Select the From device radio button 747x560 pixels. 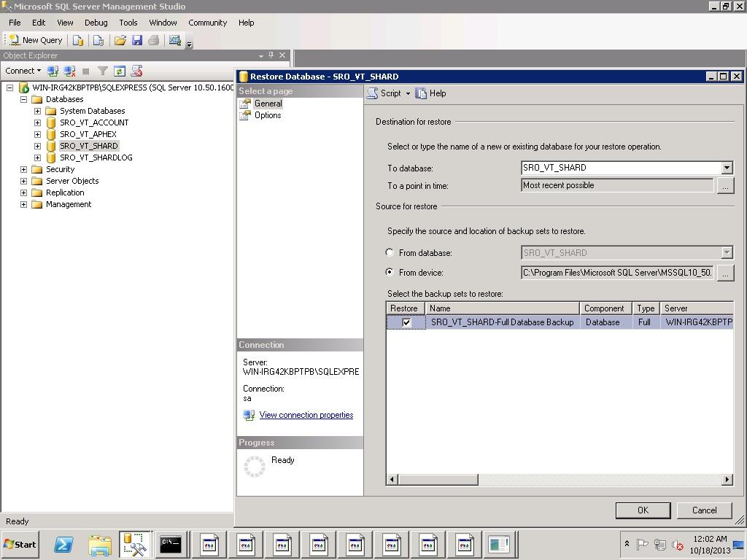pyautogui.click(x=390, y=272)
